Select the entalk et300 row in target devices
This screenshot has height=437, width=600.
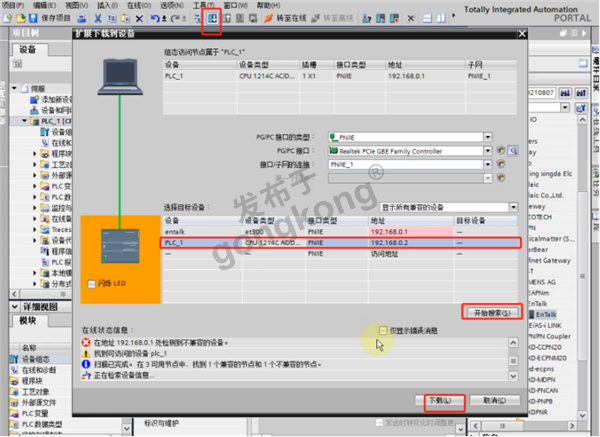point(340,232)
